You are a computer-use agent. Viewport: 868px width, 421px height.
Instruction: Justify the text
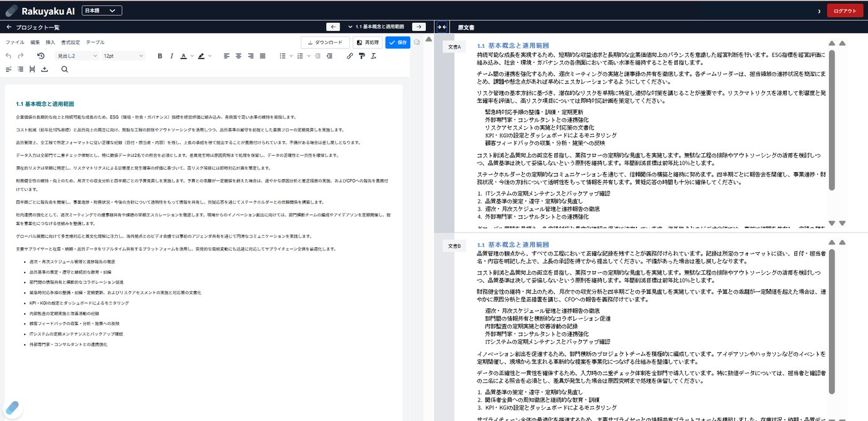(263, 56)
